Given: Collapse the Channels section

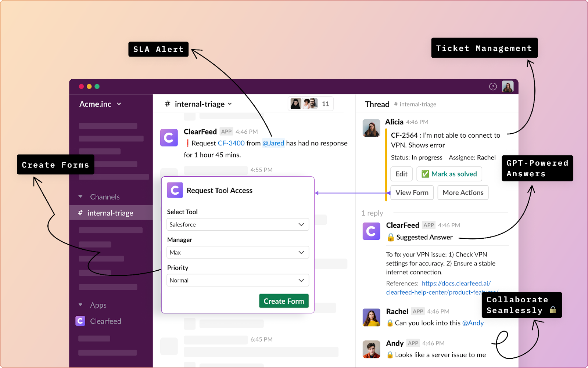Looking at the screenshot, I should pyautogui.click(x=80, y=197).
